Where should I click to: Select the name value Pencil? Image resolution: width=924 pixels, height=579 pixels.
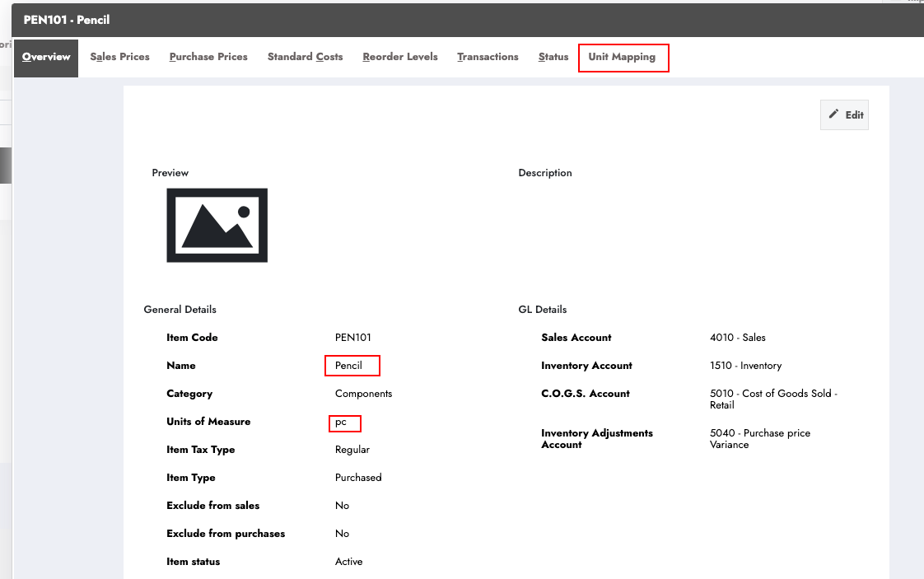click(348, 366)
